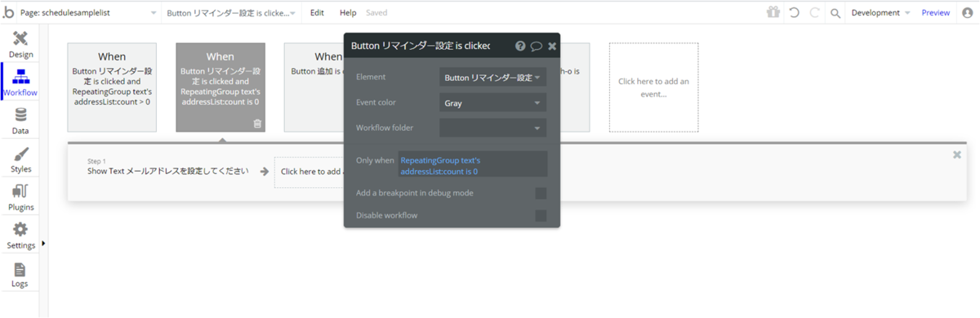Open the Help menu
Screen dimensions: 980x318
348,13
